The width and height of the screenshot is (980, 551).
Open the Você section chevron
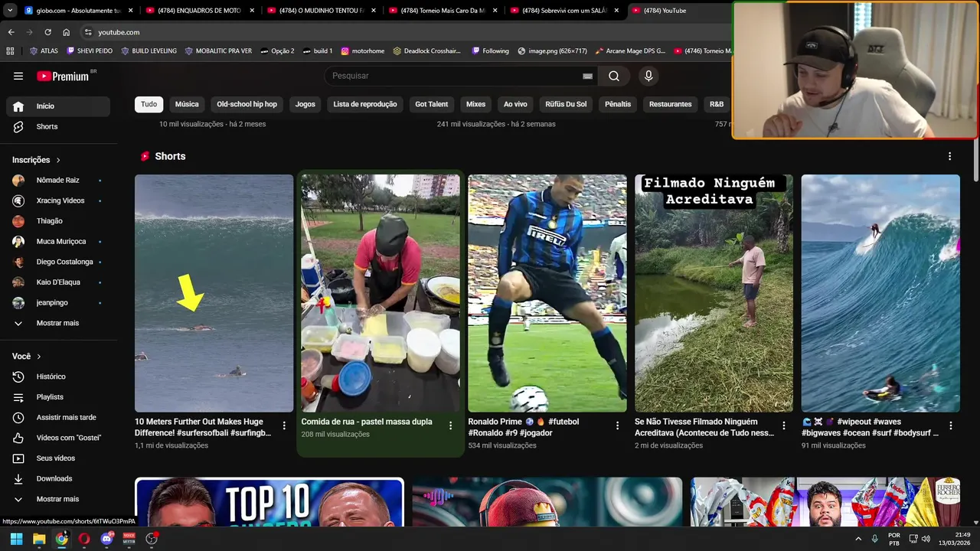click(x=39, y=357)
